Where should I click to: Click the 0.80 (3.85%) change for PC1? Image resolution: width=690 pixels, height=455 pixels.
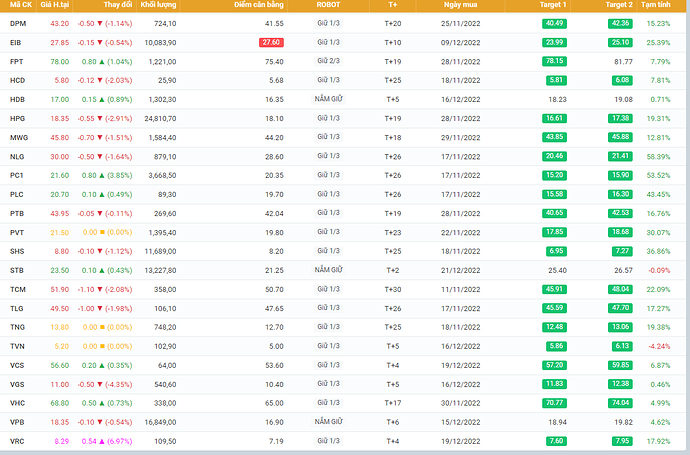point(107,175)
